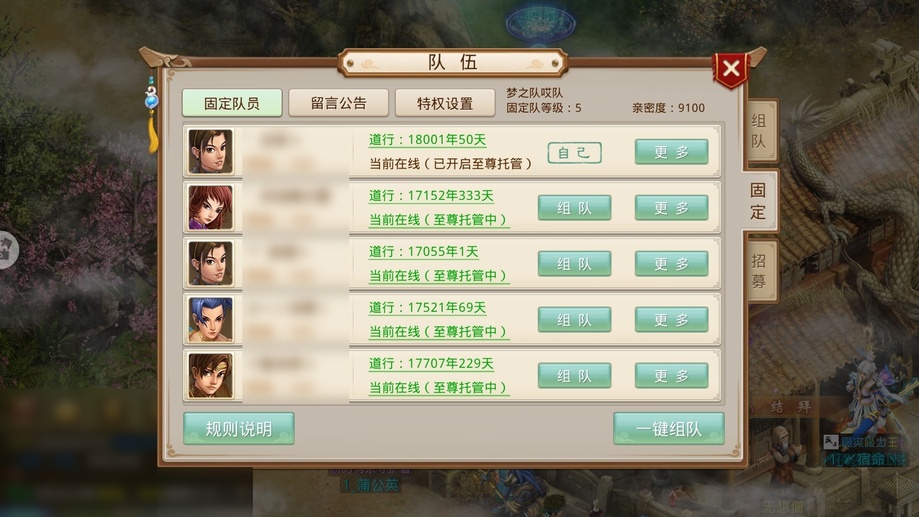The height and width of the screenshot is (517, 919).
Task: Expand 更多 for the 17707年229天 member
Action: coord(672,376)
